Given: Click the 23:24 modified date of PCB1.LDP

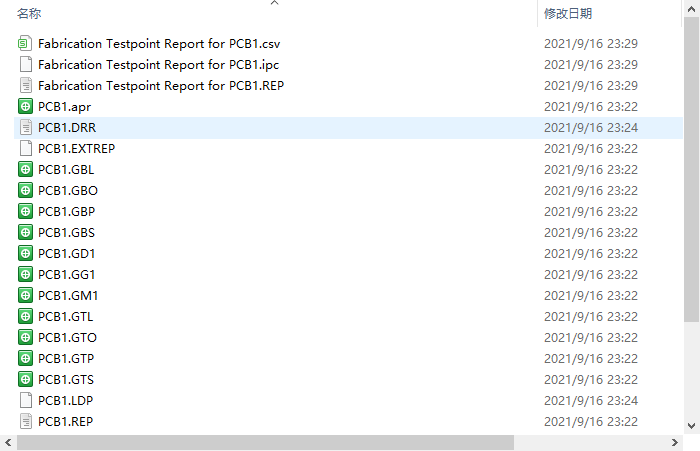Looking at the screenshot, I should click(x=591, y=401).
